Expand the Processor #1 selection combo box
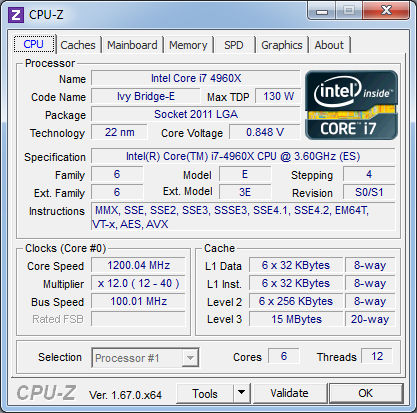The image size is (417, 413). point(145,358)
